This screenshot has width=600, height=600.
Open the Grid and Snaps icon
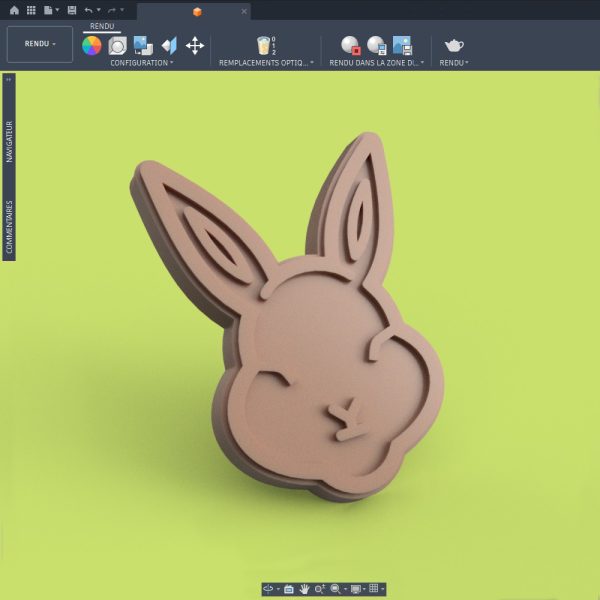374,589
